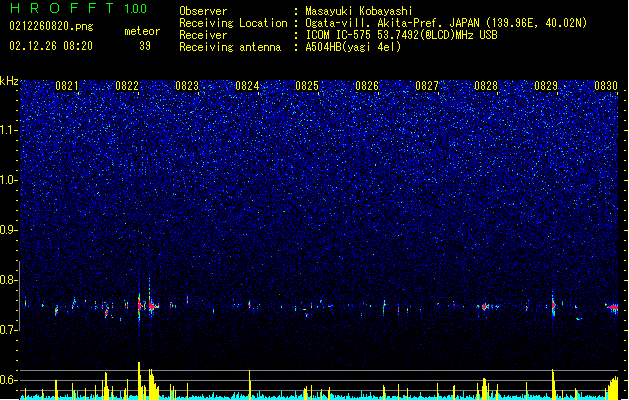Click the kHz axis unit label
The width and height of the screenshot is (629, 400).
[x=9, y=81]
